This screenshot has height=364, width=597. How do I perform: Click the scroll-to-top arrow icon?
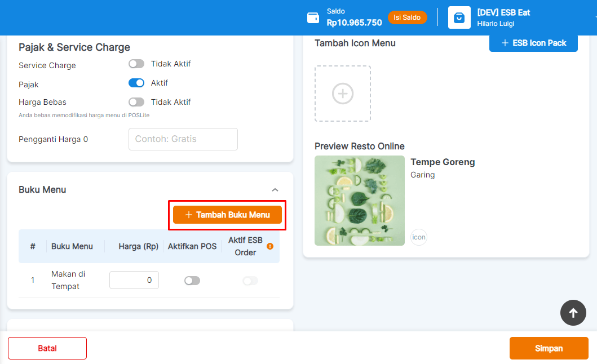point(573,313)
